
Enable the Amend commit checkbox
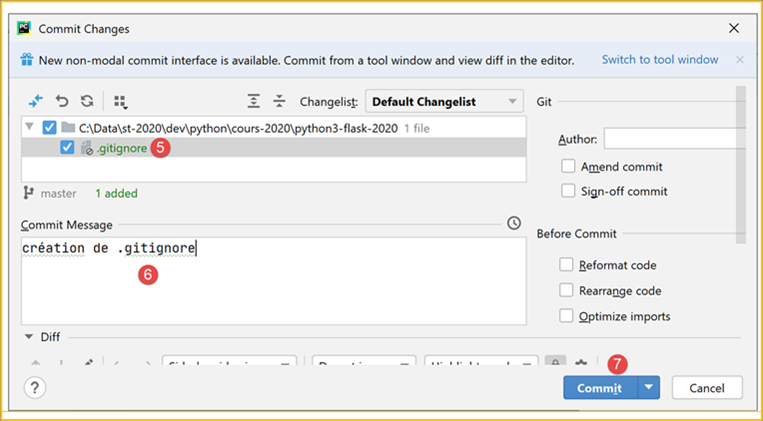tap(568, 166)
